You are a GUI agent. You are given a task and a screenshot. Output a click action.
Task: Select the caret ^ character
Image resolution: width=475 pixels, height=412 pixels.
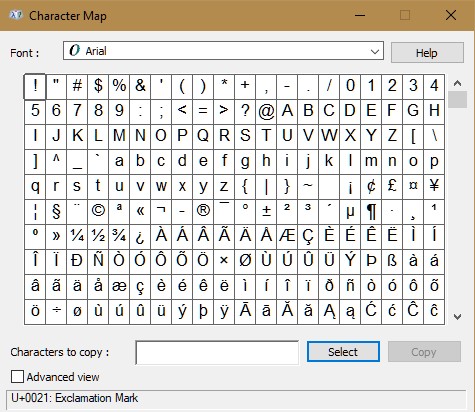coord(56,162)
